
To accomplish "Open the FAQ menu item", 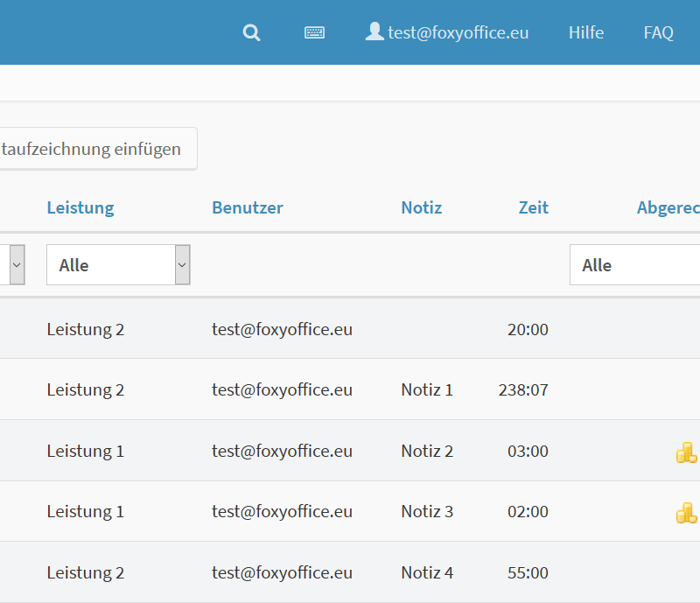I will tap(658, 33).
